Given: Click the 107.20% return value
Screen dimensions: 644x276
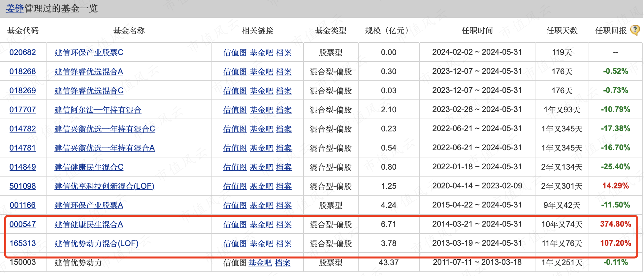Looking at the screenshot, I should [615, 243].
